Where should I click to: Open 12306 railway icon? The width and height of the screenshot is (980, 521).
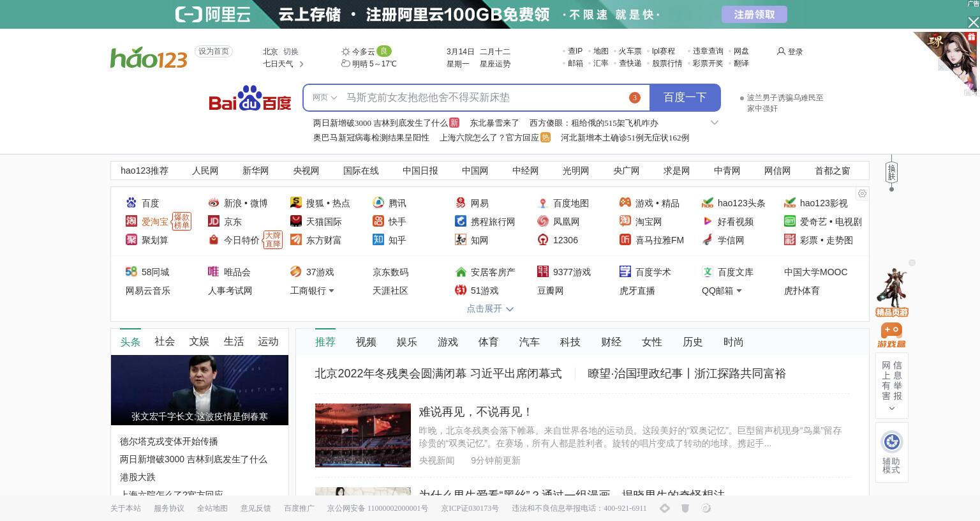543,240
